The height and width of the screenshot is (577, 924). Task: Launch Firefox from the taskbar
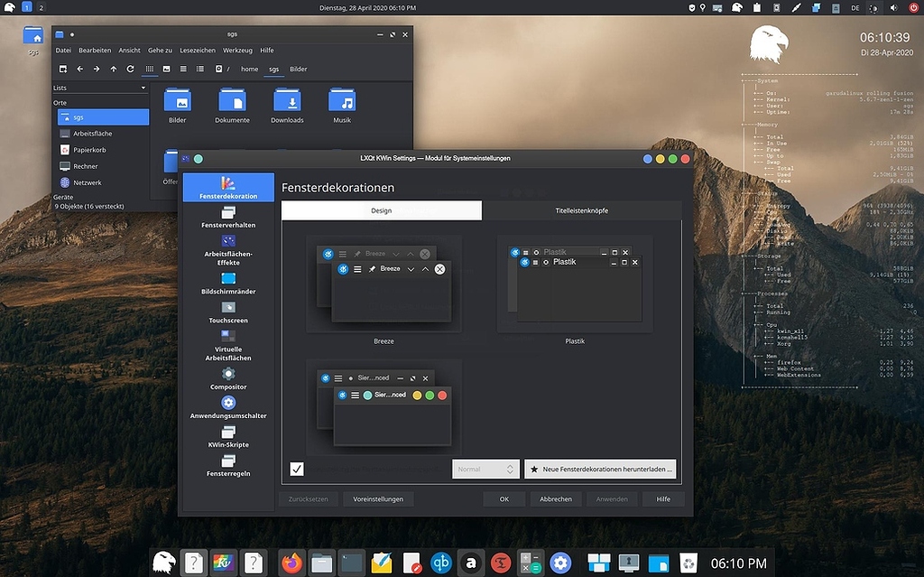point(291,562)
